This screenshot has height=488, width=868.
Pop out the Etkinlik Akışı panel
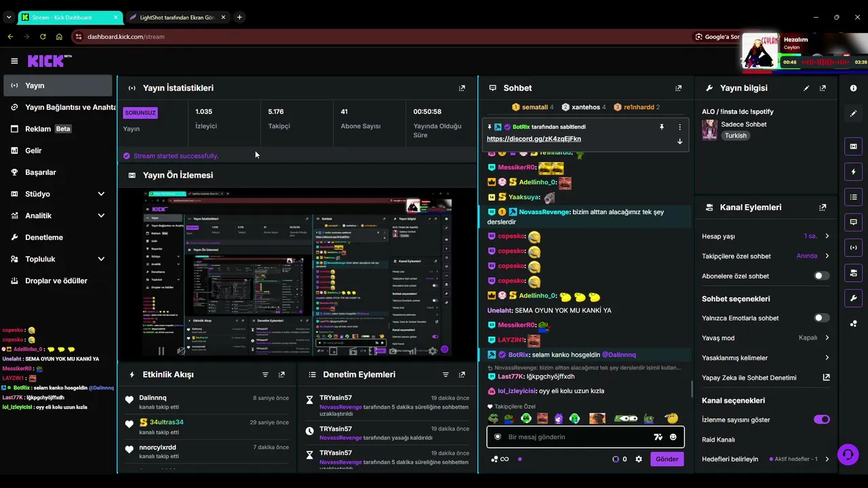[281, 375]
